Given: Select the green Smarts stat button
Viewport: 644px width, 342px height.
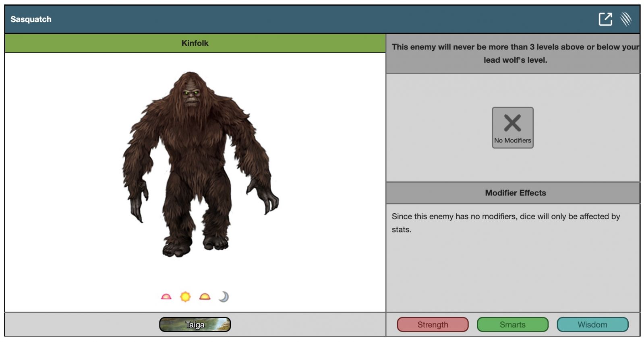Looking at the screenshot, I should click(x=512, y=325).
